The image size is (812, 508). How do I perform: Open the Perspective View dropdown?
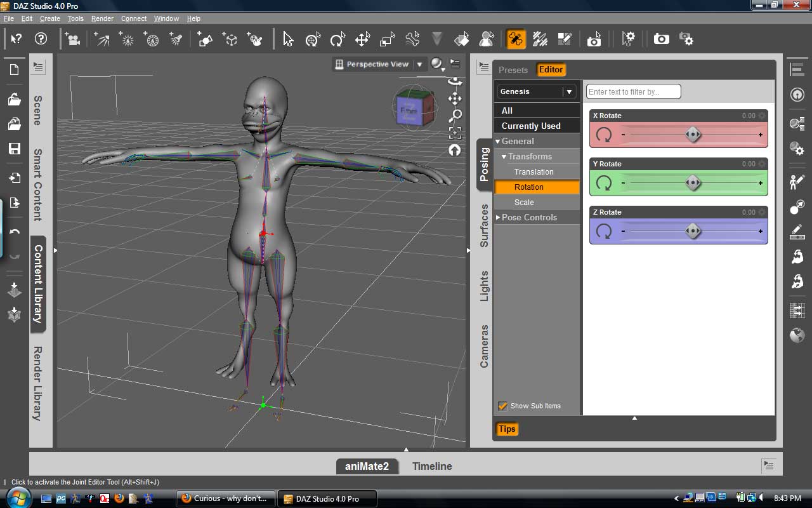tap(419, 64)
